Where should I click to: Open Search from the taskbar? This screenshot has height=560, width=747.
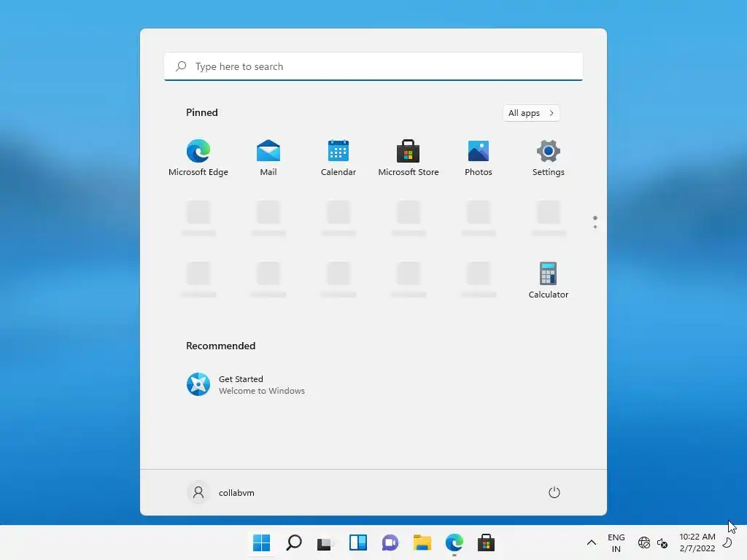(293, 542)
